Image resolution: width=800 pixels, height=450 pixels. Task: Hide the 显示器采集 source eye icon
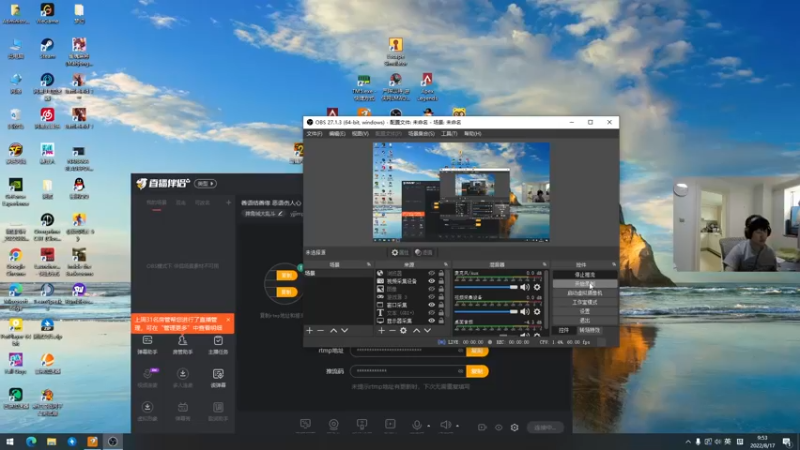pos(432,321)
